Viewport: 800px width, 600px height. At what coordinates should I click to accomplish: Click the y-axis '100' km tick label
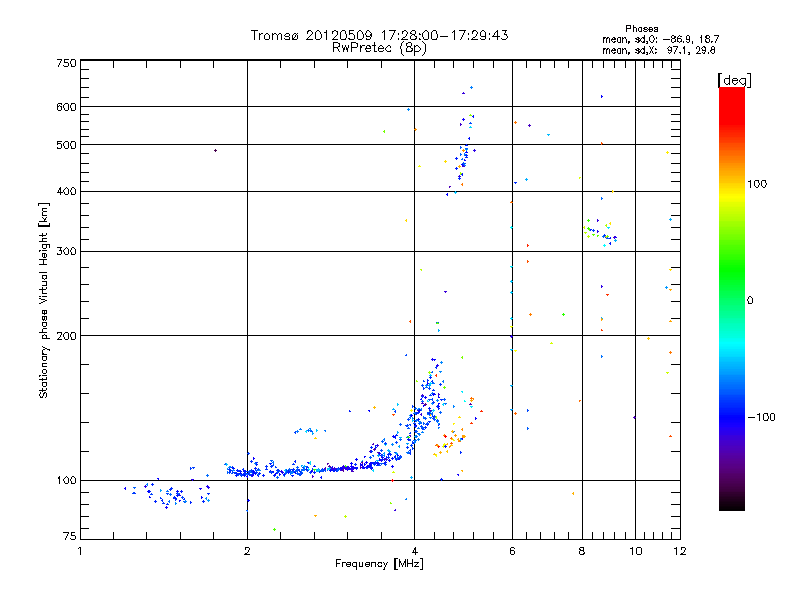click(x=66, y=480)
